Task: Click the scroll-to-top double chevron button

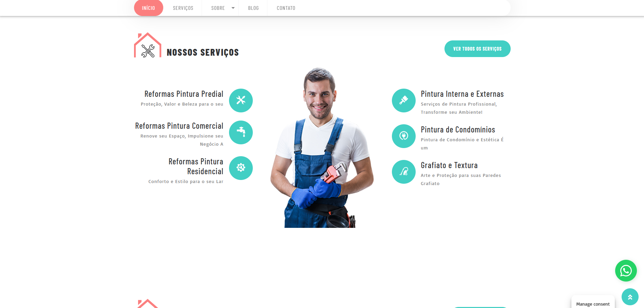Action: tap(630, 297)
